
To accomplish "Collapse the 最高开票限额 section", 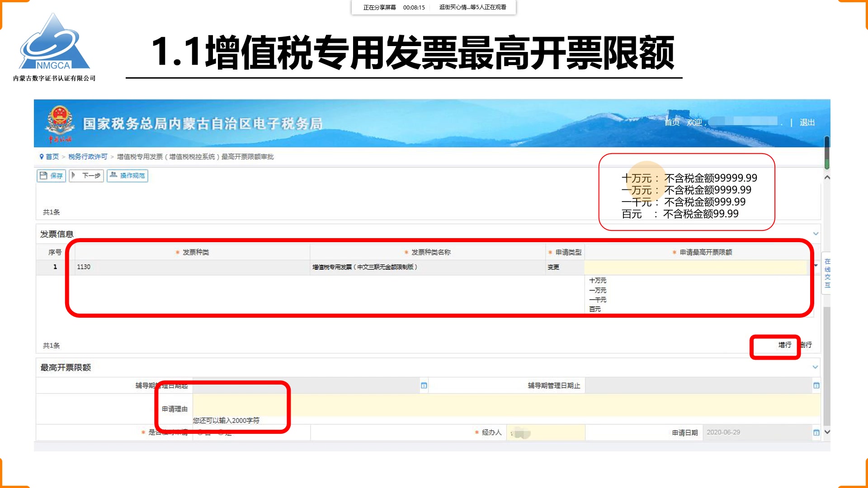I will coord(815,367).
